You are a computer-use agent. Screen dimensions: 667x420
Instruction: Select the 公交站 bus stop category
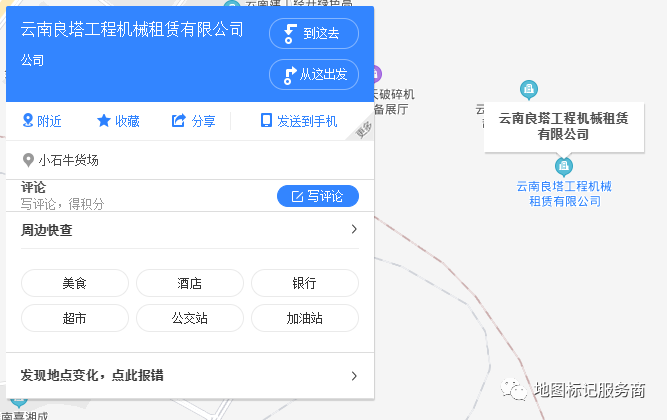pyautogui.click(x=190, y=318)
